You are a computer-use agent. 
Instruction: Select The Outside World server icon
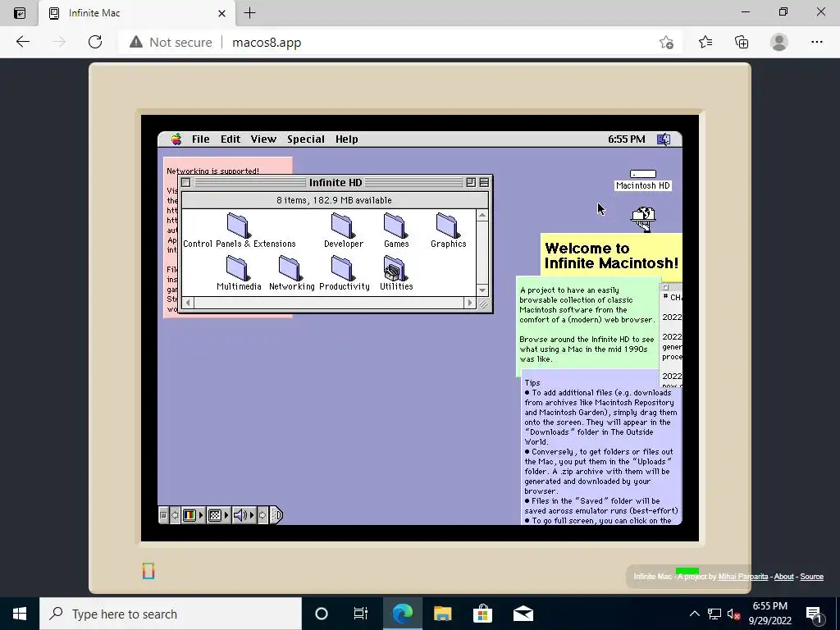643,219
